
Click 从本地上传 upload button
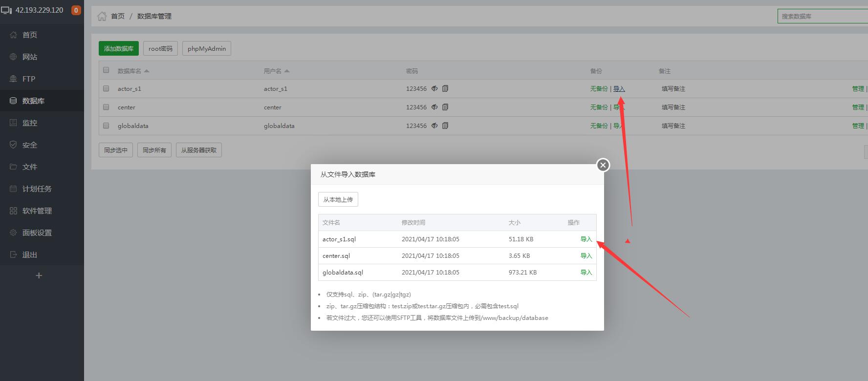338,200
